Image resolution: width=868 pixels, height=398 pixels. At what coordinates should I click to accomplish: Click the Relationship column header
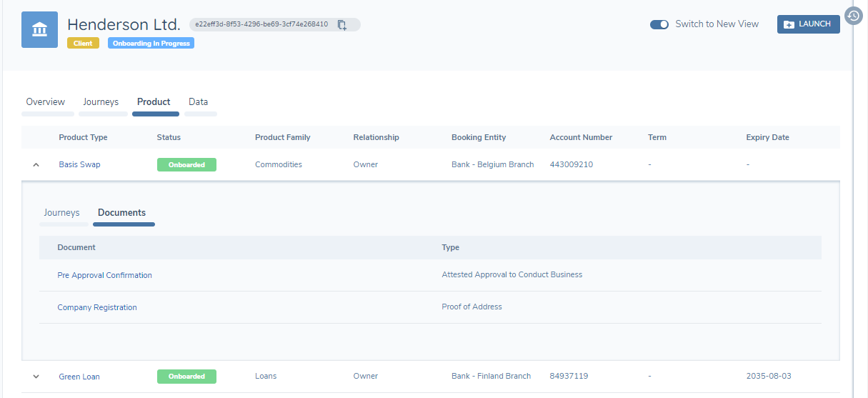tap(376, 137)
